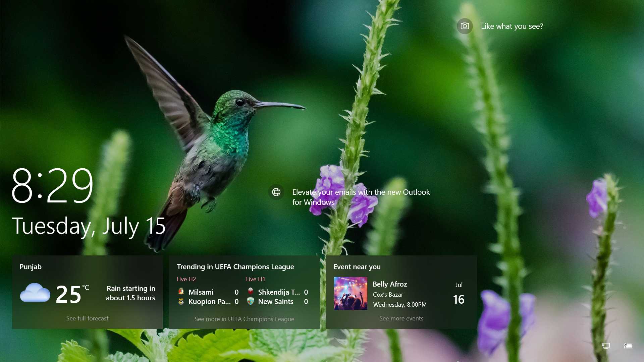Click Like what you see? text
Image resolution: width=644 pixels, height=362 pixels.
click(512, 26)
